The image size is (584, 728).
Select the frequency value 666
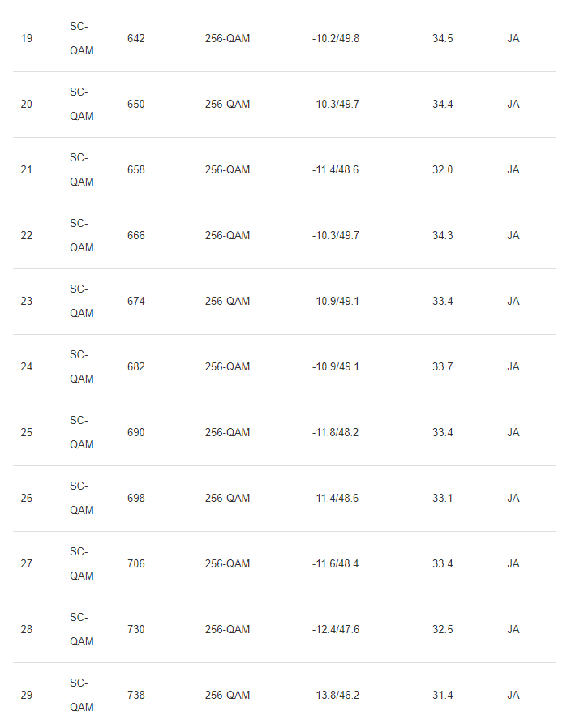tap(136, 236)
